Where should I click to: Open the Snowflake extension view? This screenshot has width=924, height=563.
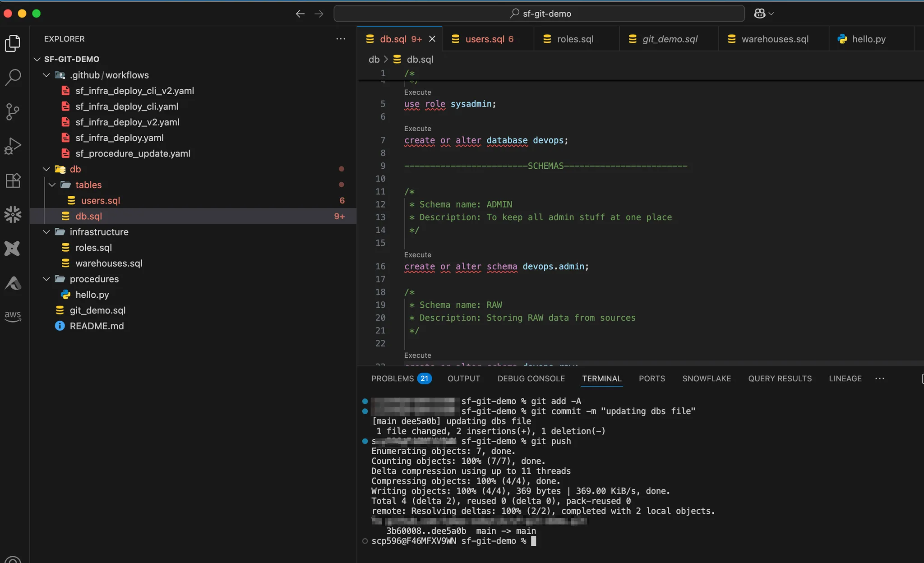(13, 214)
